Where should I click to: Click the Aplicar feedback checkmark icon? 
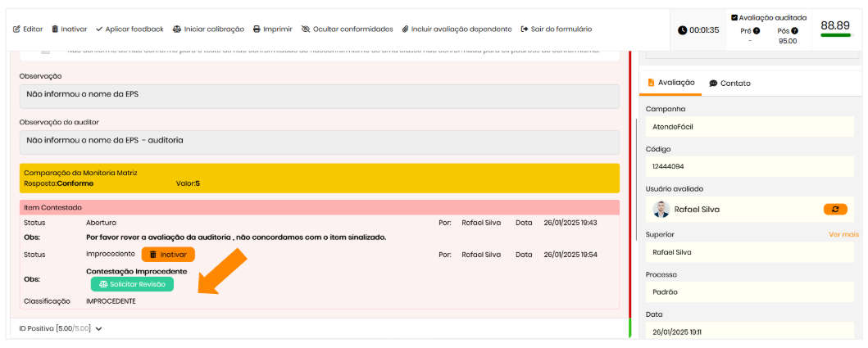click(99, 29)
